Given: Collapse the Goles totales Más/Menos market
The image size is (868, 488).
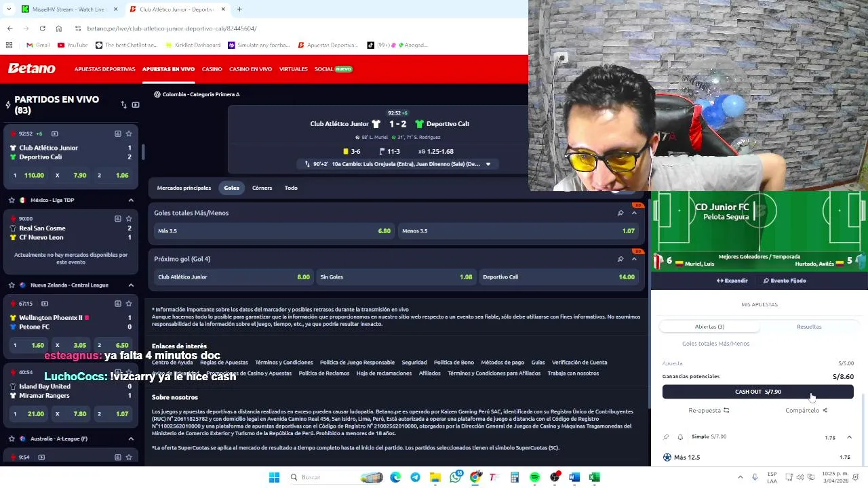Looking at the screenshot, I should pos(634,213).
